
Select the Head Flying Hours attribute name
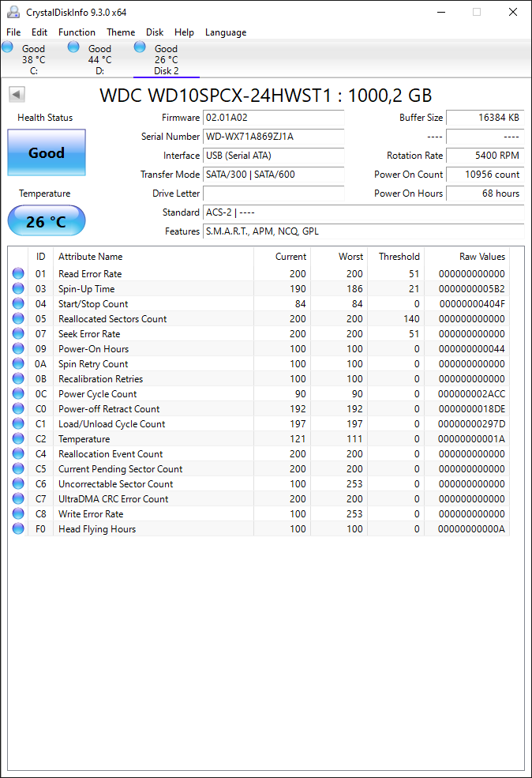(x=97, y=529)
